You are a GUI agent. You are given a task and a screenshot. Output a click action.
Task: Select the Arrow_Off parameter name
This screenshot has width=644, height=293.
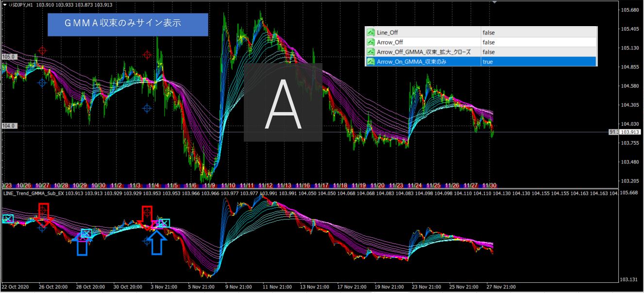coord(390,42)
